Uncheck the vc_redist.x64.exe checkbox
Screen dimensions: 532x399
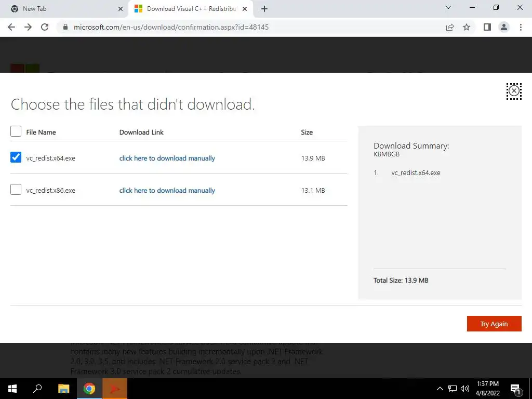tap(16, 157)
